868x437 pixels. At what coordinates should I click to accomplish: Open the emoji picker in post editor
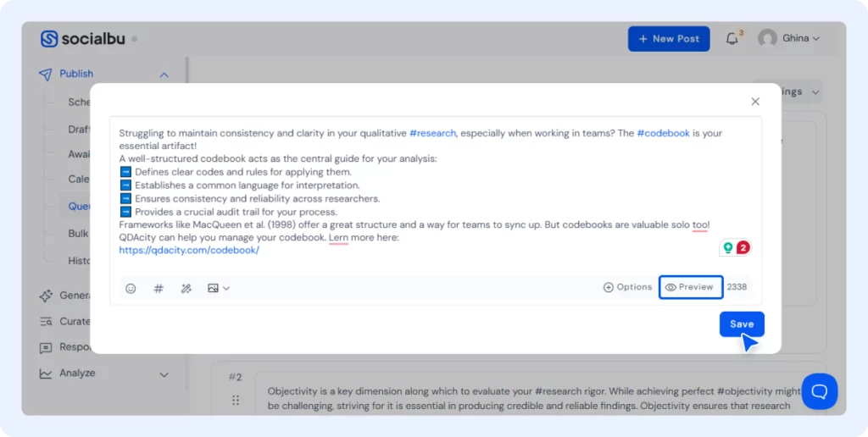131,288
